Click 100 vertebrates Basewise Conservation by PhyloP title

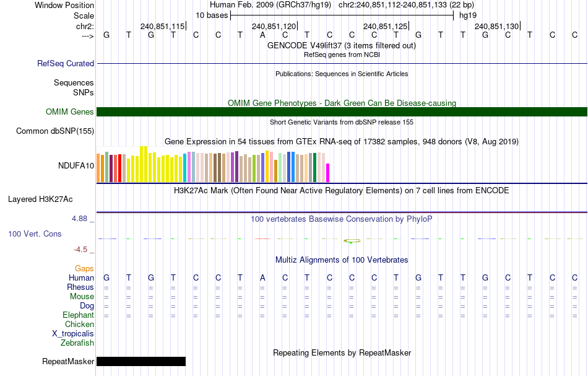coord(342,219)
